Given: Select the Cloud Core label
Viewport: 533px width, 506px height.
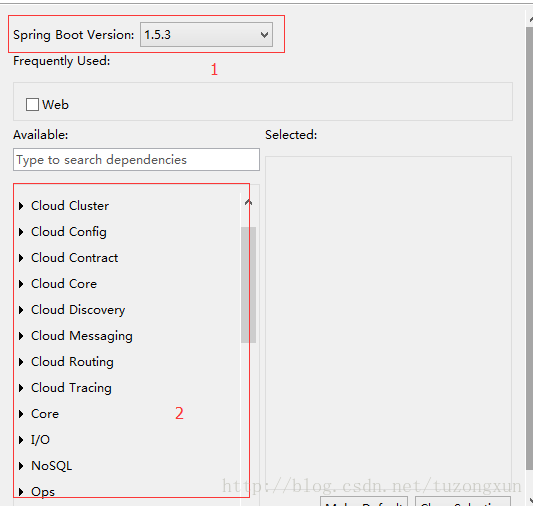Looking at the screenshot, I should [64, 284].
